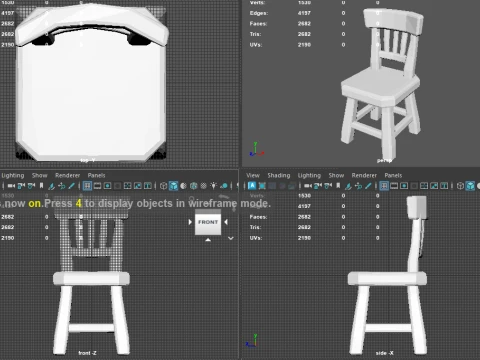This screenshot has width=480, height=360.
Task: Toggle Safe Title in side view toolbar
Action: point(444,186)
